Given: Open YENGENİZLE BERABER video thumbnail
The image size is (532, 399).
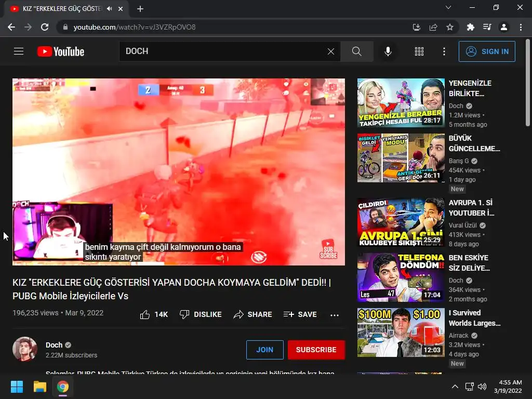Looking at the screenshot, I should [x=401, y=103].
